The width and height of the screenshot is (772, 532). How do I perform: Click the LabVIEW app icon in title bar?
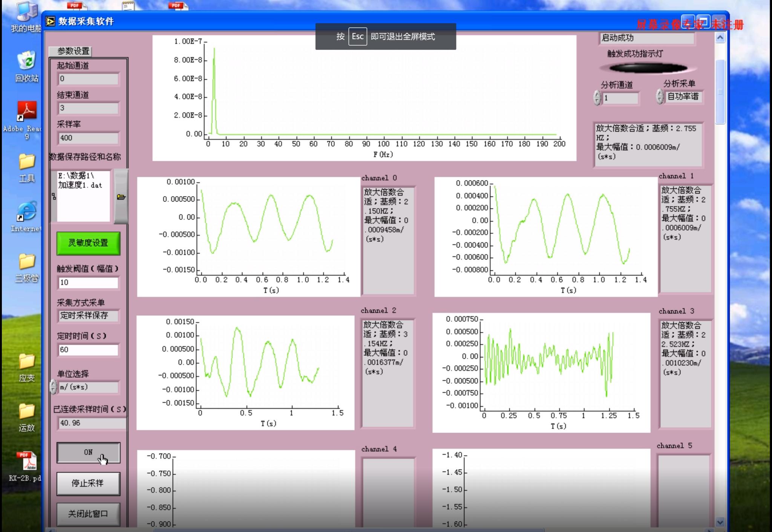[x=50, y=21]
